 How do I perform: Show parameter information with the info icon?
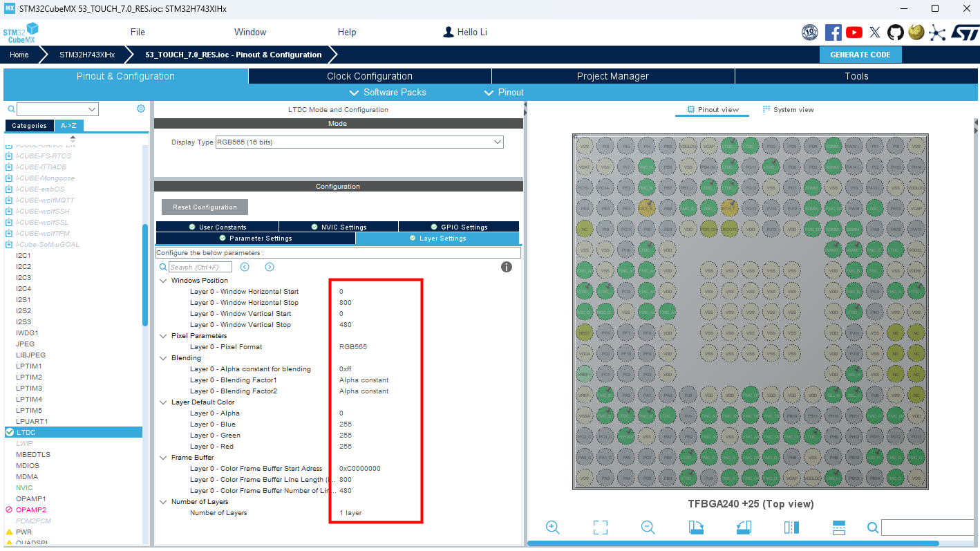[507, 267]
